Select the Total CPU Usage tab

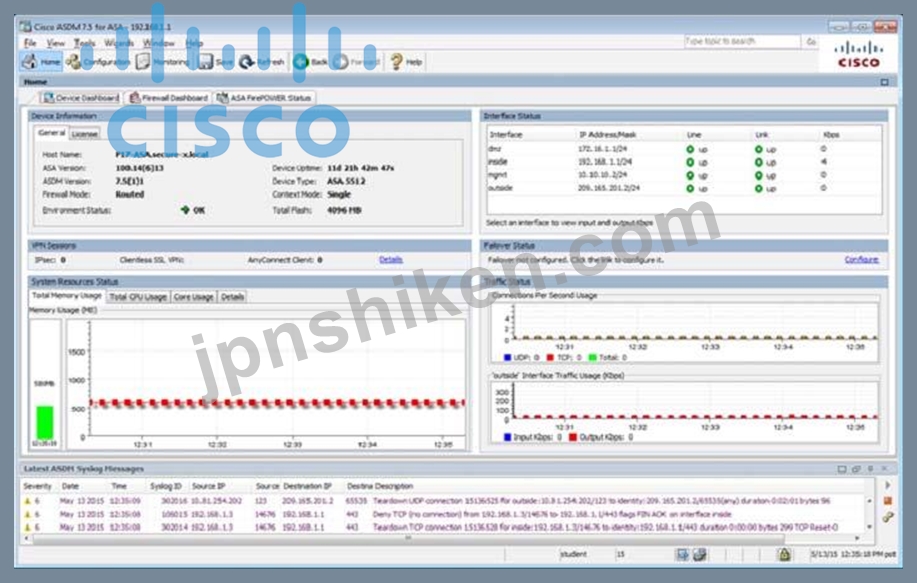(x=138, y=297)
